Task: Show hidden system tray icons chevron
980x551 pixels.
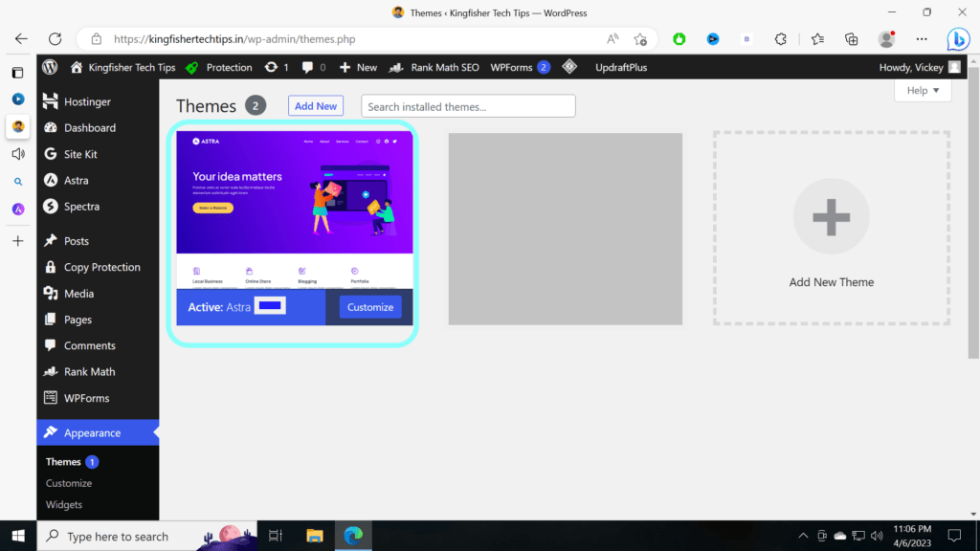Action: (803, 536)
